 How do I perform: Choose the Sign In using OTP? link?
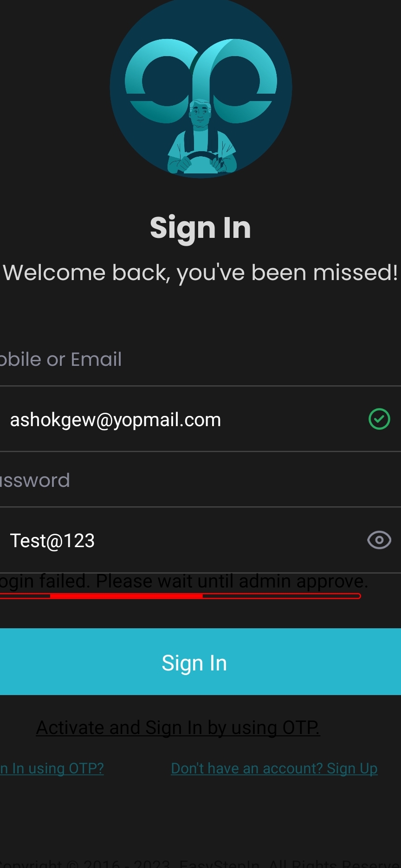52,768
